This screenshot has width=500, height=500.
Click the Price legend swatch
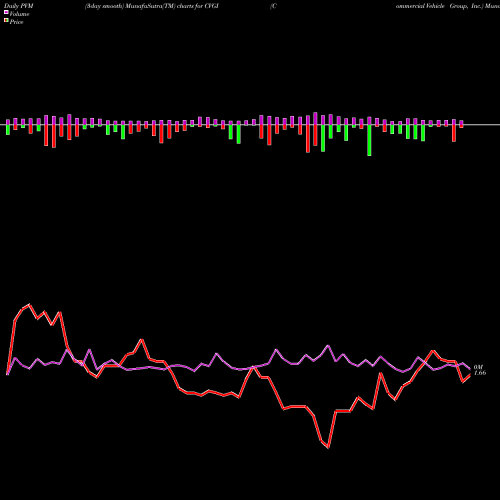click(6, 21)
